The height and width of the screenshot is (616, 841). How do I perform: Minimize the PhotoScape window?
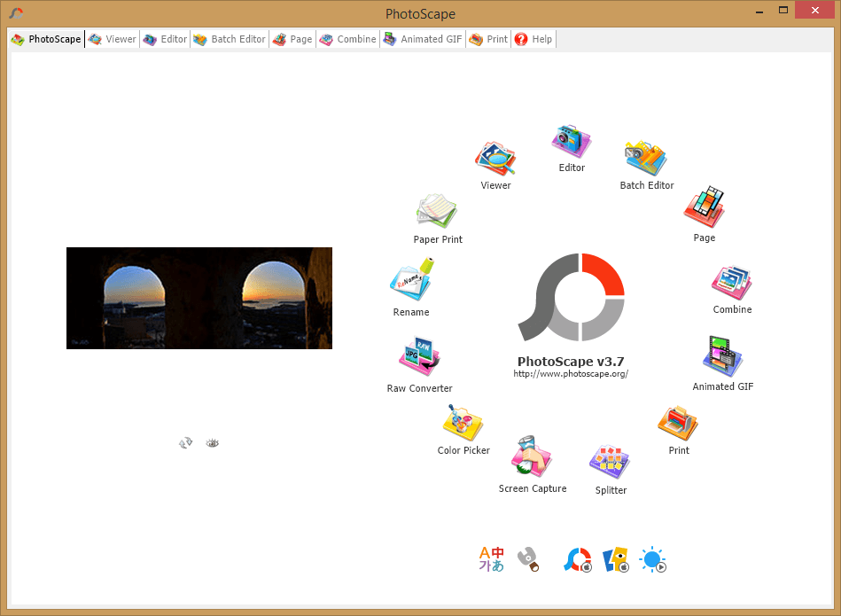759,11
